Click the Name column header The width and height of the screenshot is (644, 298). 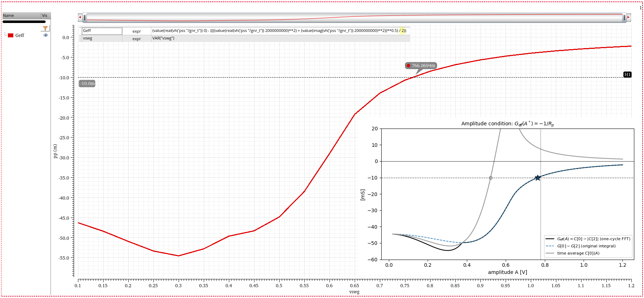click(22, 15)
